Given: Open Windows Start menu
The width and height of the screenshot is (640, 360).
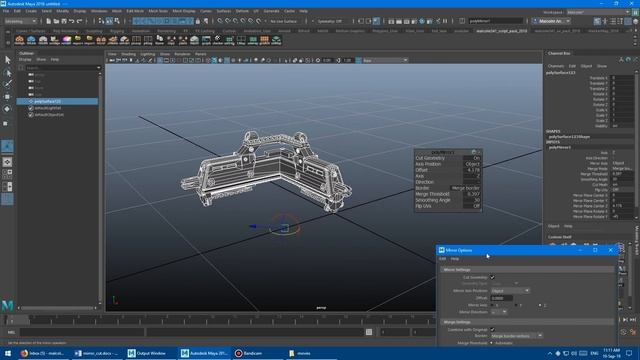Looking at the screenshot, I should [x=7, y=353].
